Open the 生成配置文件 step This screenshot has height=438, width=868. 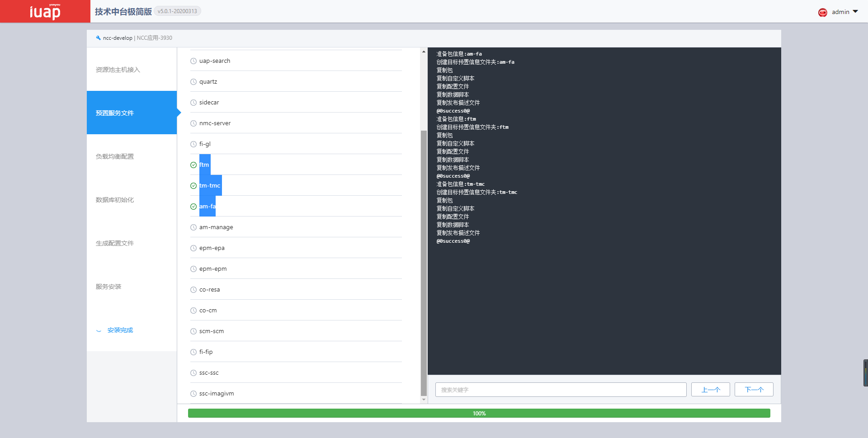tap(132, 243)
